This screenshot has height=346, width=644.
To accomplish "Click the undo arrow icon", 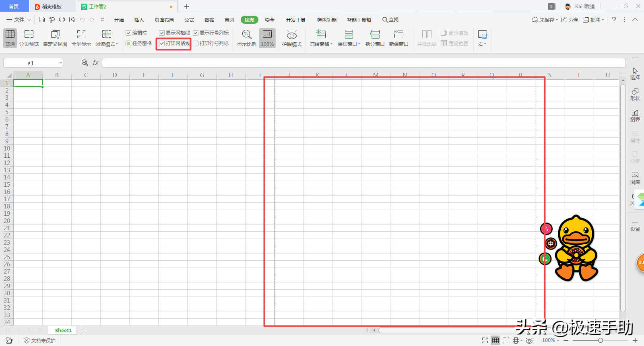I will coord(82,19).
